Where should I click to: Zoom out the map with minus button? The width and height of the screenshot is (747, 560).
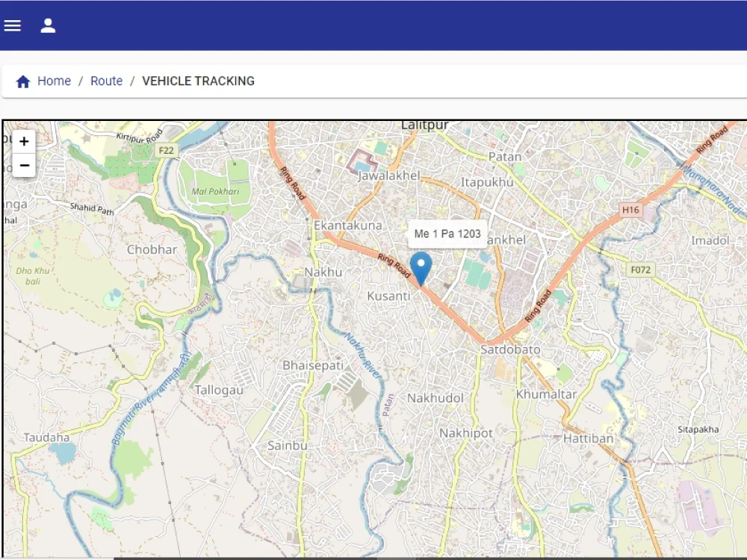[24, 165]
